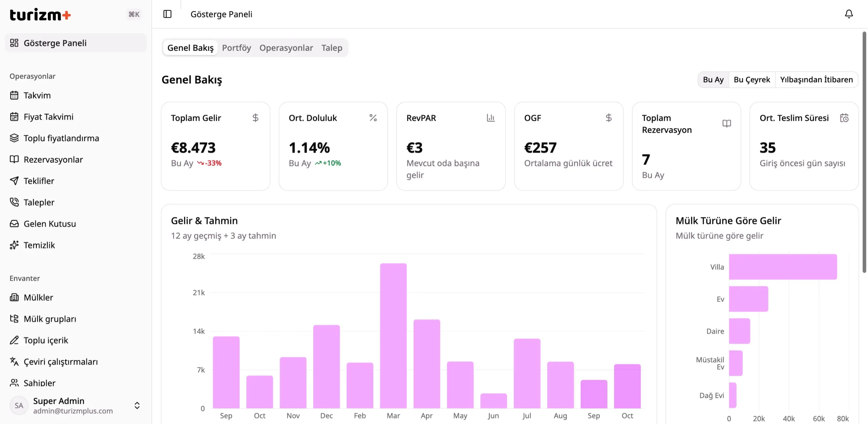Click the Villa revenue bar
Screen dimensions: 868x424
(783, 267)
